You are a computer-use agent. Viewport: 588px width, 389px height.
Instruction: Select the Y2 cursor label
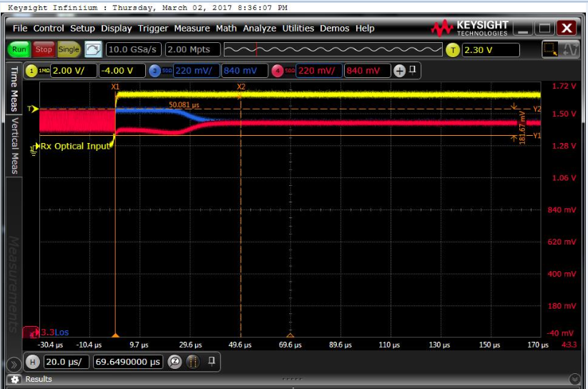click(537, 109)
